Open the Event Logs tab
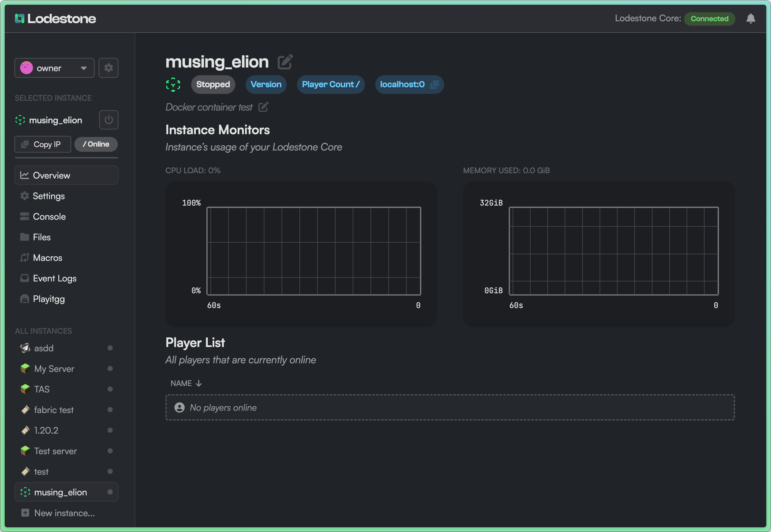The height and width of the screenshot is (532, 771). [x=66, y=278]
